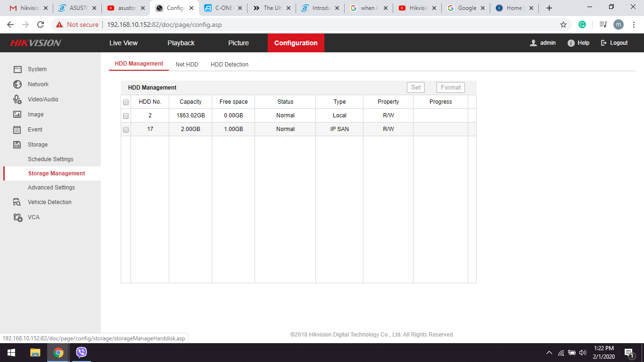Open the Event calendar icon
The image size is (644, 362).
(x=17, y=130)
